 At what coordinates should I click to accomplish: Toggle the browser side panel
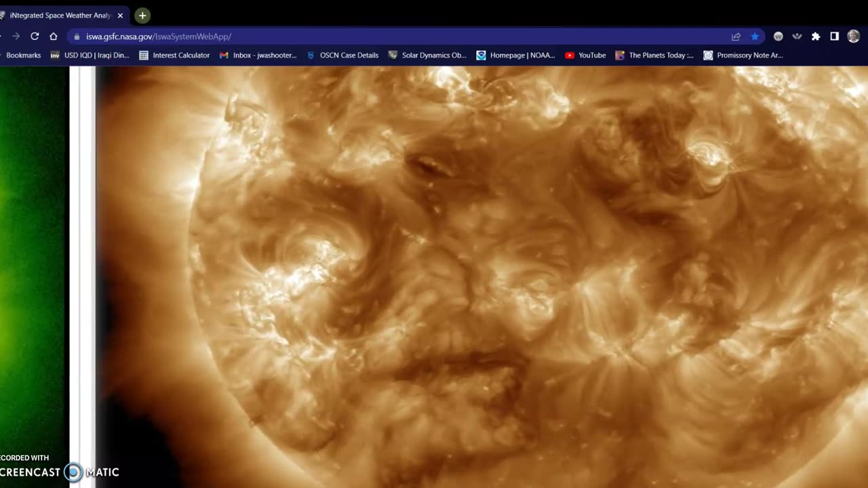point(834,37)
